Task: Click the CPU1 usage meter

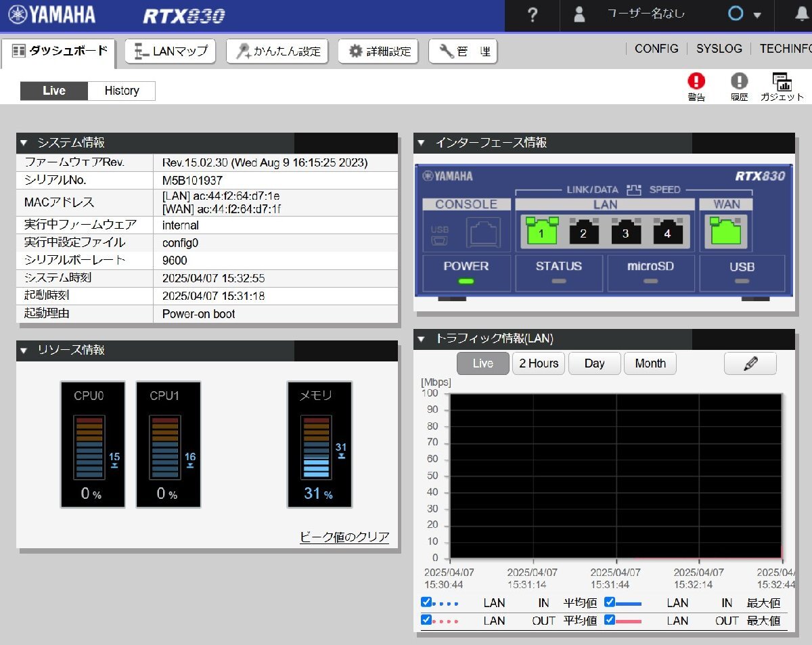Action: [168, 444]
